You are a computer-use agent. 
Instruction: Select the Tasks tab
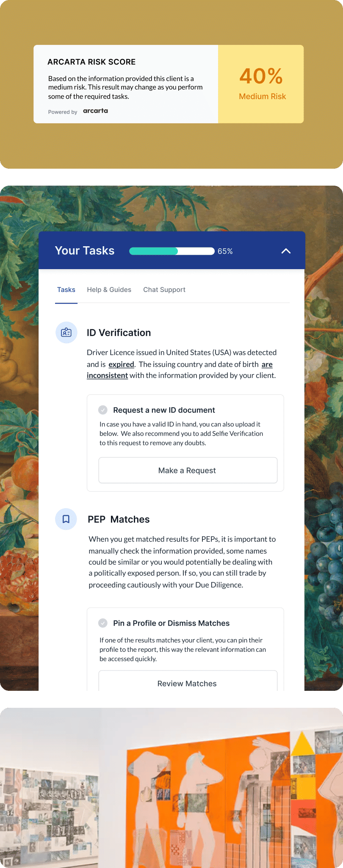pyautogui.click(x=66, y=290)
